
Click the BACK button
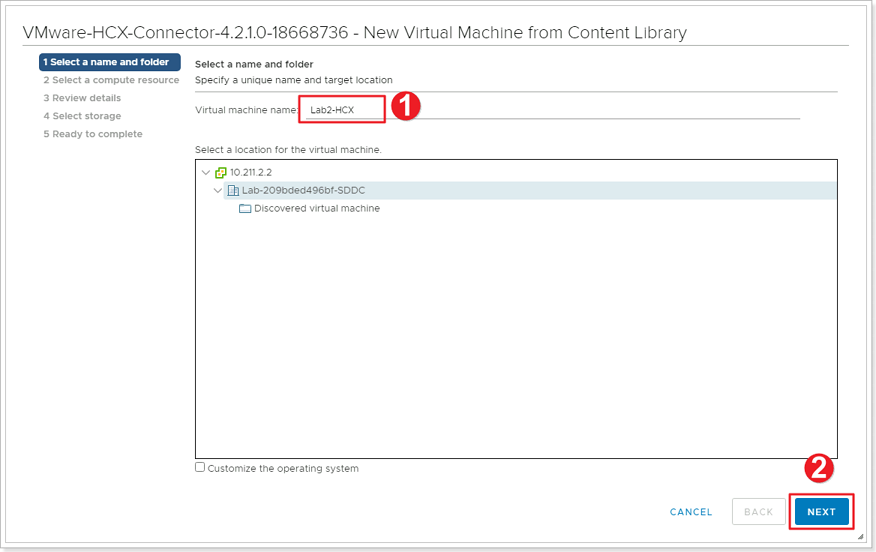[758, 512]
